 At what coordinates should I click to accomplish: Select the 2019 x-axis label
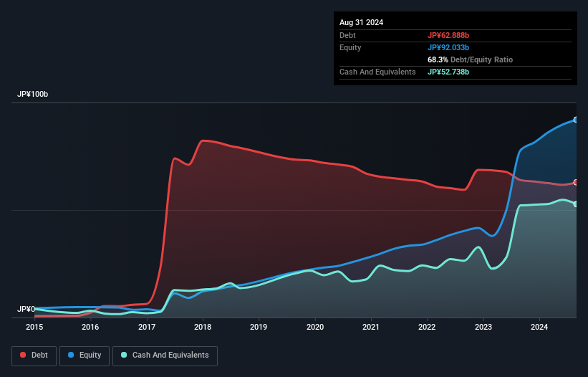(x=259, y=327)
